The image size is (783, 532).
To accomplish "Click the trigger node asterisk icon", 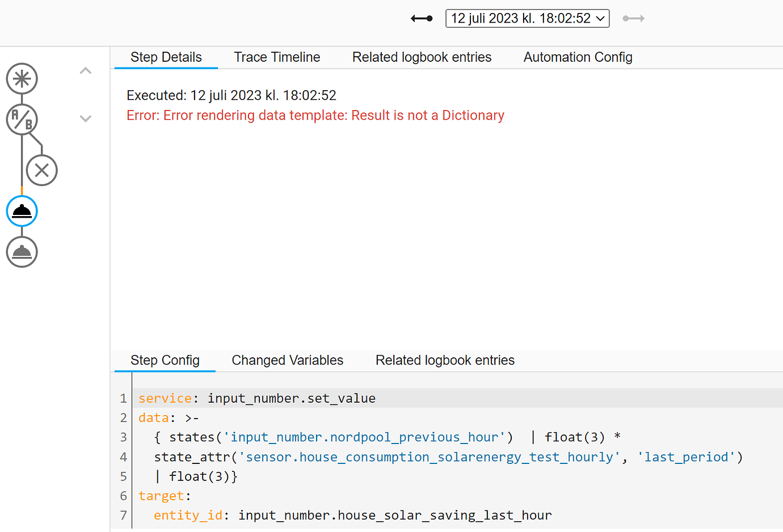I will pos(22,79).
